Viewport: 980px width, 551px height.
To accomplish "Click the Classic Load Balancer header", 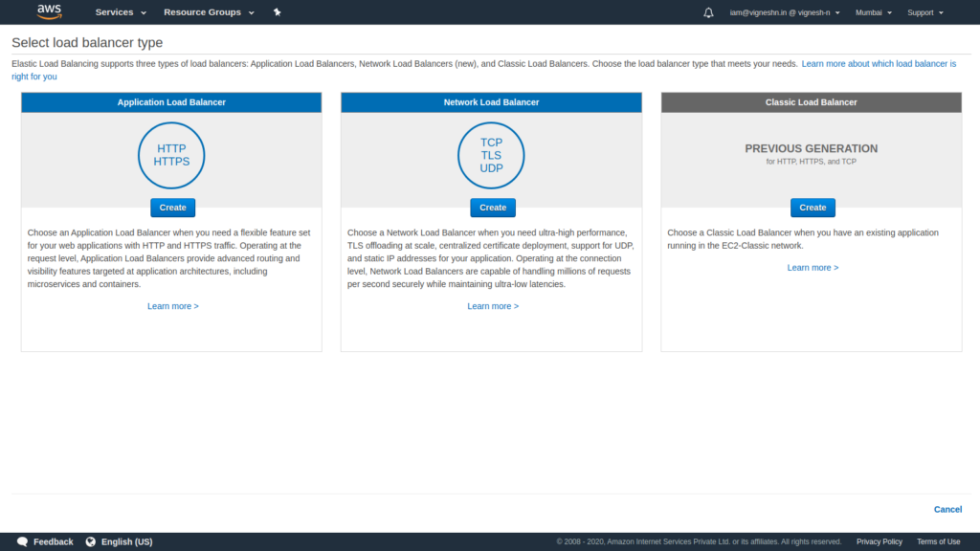I will point(812,102).
